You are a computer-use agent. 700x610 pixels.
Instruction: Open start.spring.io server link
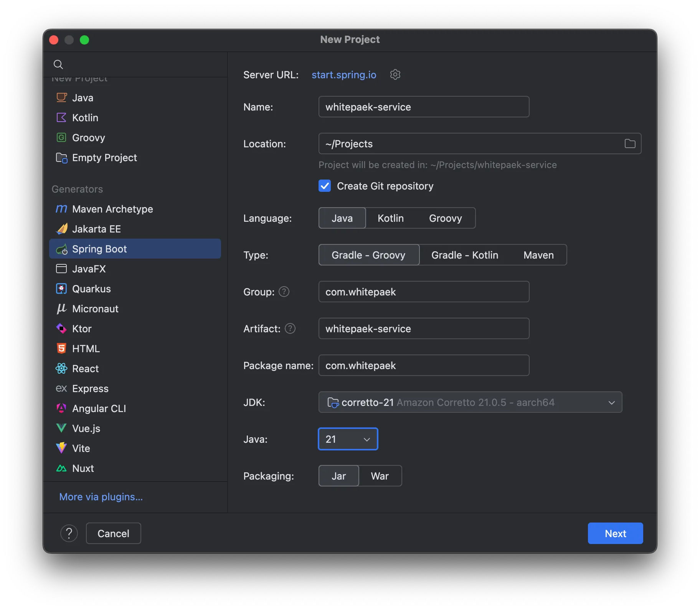pos(344,74)
